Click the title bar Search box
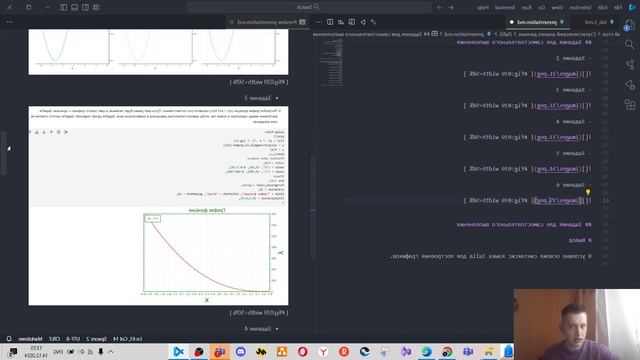Image resolution: width=640 pixels, height=360 pixels. 309,7
